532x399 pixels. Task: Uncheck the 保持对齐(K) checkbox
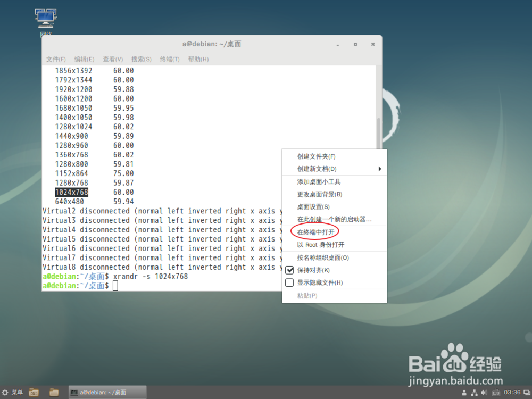point(289,270)
